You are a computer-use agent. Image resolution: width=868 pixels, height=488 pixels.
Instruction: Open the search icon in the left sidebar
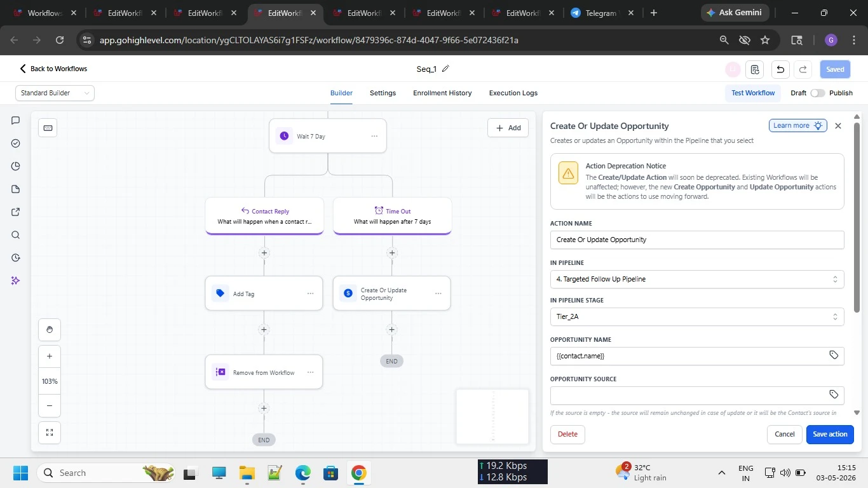coord(16,234)
